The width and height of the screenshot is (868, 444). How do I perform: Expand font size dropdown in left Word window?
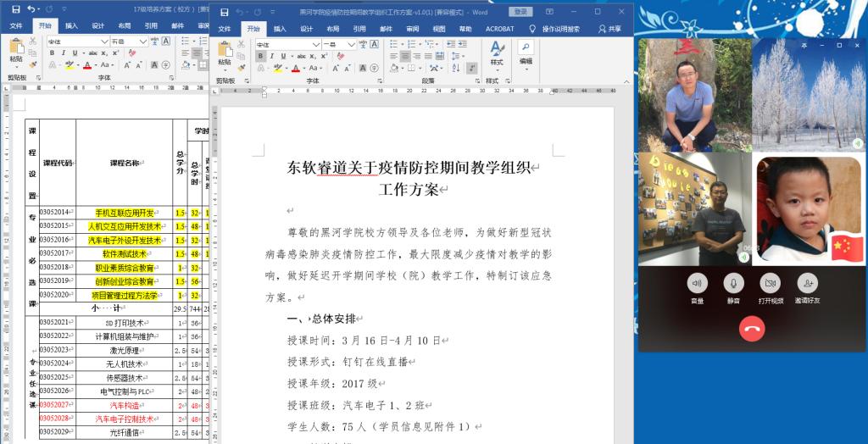pyautogui.click(x=144, y=41)
